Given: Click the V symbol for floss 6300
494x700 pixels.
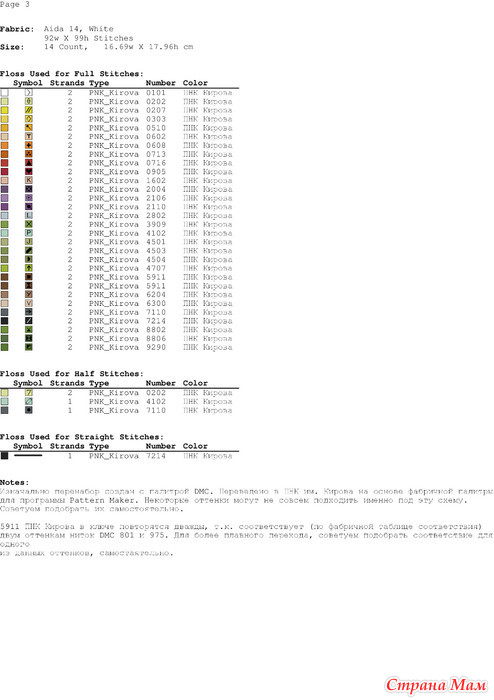Looking at the screenshot, I should (x=29, y=303).
